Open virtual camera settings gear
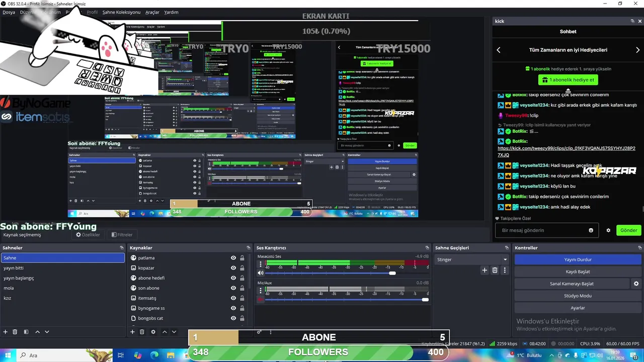Screen dimensions: 644x362 point(636,284)
